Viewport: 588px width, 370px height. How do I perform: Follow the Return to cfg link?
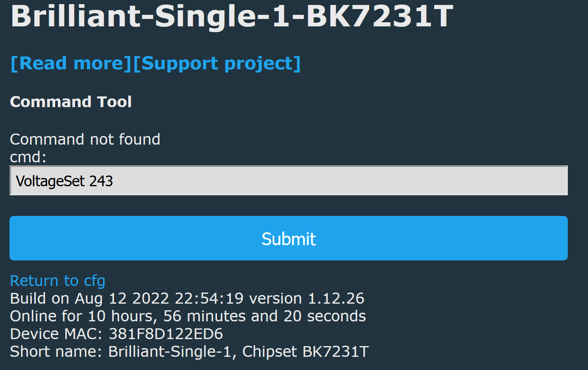click(58, 281)
